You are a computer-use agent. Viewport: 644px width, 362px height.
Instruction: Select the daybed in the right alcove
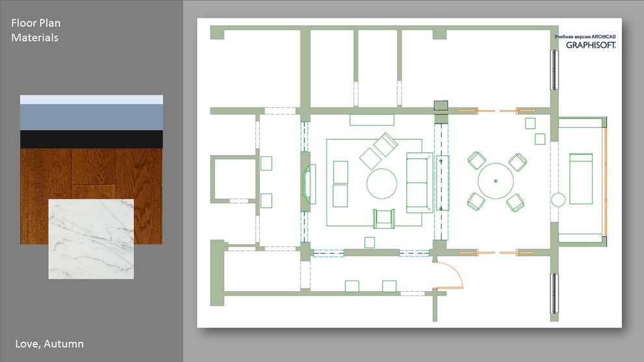click(581, 179)
